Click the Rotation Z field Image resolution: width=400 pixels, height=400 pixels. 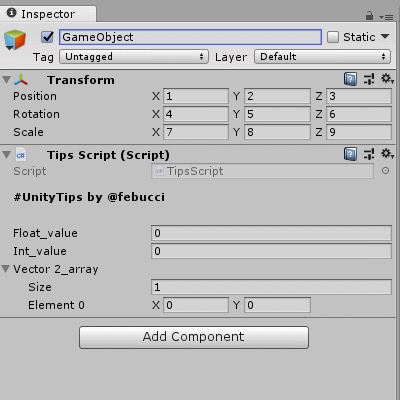(x=359, y=114)
